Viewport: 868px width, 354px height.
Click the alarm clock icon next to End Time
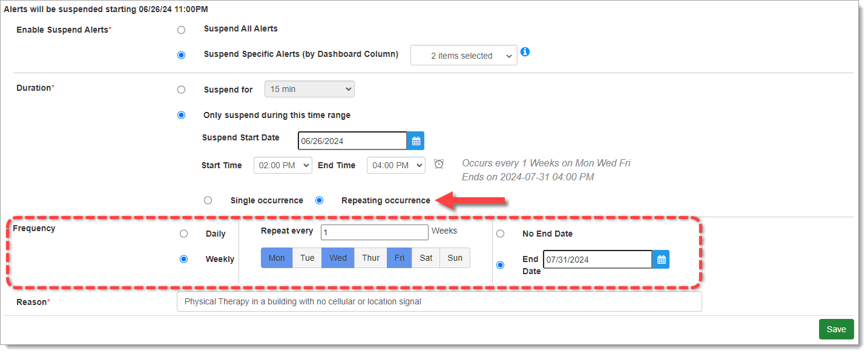tap(439, 164)
